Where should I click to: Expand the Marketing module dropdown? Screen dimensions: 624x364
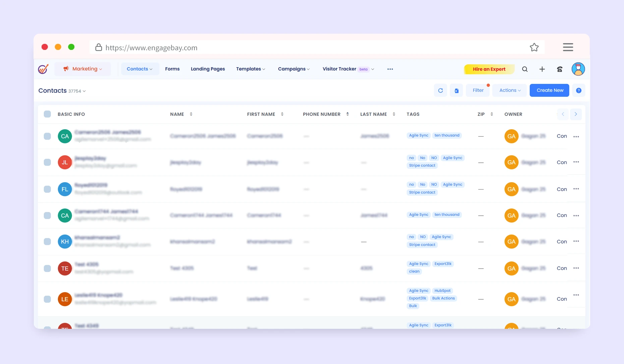pos(83,69)
